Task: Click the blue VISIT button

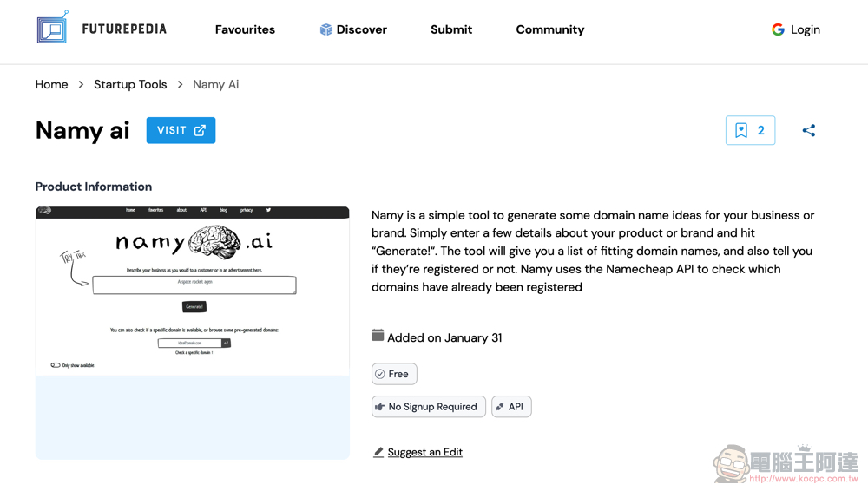Action: (x=181, y=130)
